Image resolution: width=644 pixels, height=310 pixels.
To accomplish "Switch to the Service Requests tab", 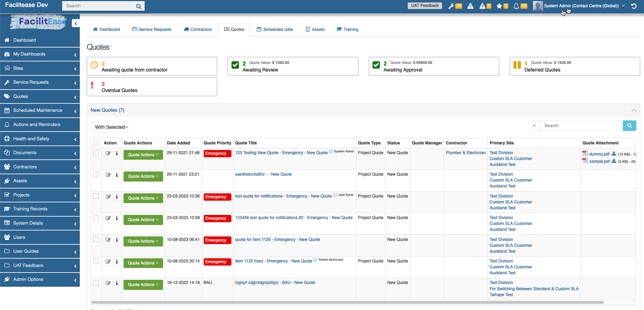I will point(152,30).
